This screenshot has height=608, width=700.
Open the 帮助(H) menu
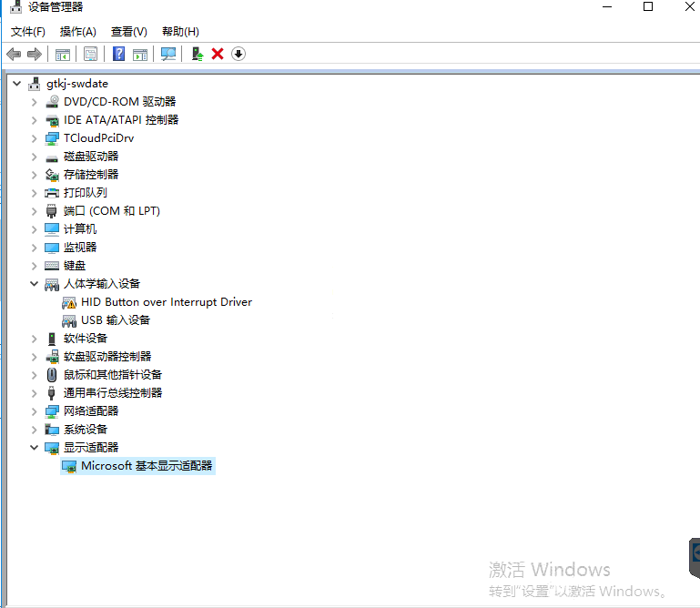click(x=180, y=32)
